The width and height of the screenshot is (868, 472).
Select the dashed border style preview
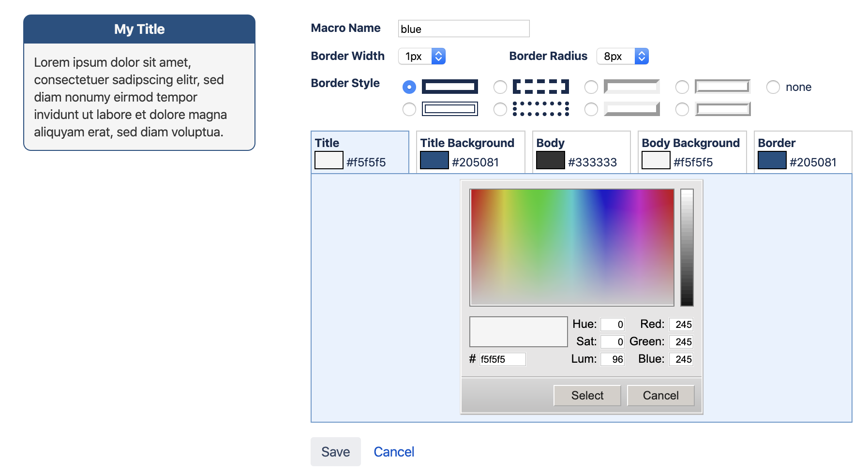pyautogui.click(x=541, y=87)
